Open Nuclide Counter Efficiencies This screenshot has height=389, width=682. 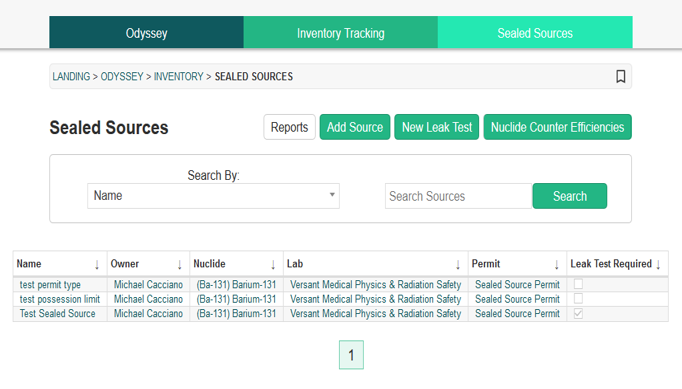[x=558, y=127]
